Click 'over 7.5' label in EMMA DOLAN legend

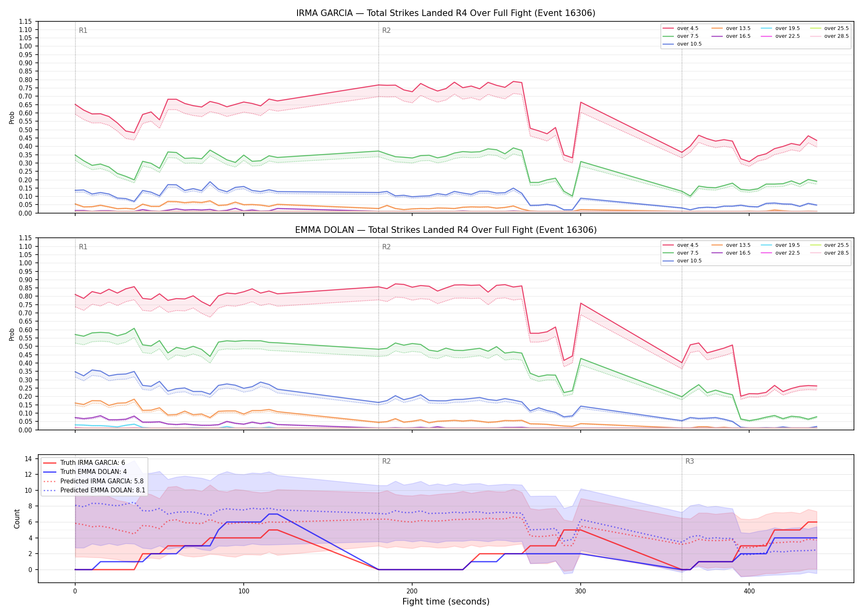pos(688,253)
